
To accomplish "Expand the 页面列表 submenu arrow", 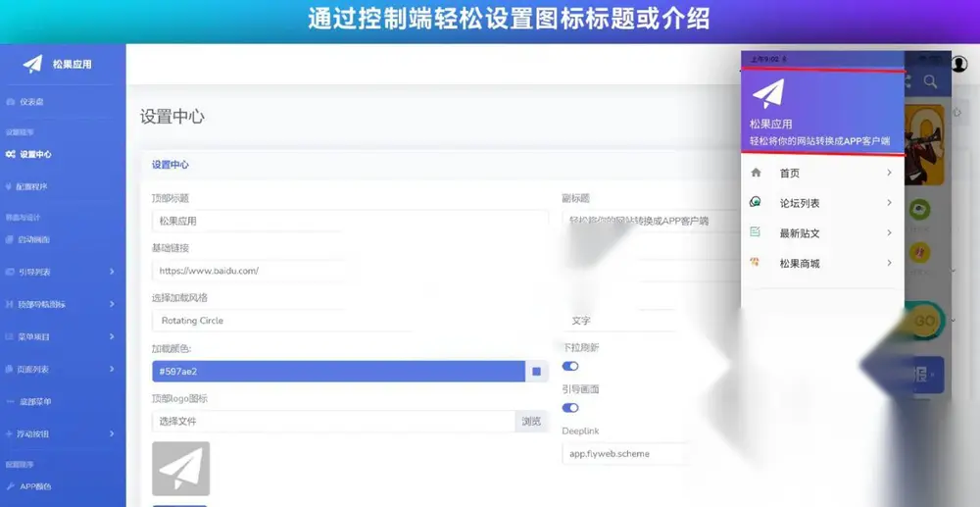I will point(112,369).
